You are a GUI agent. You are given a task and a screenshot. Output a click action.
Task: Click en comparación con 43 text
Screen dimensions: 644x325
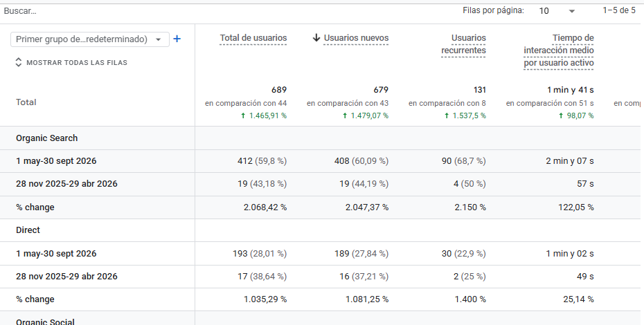pyautogui.click(x=348, y=104)
